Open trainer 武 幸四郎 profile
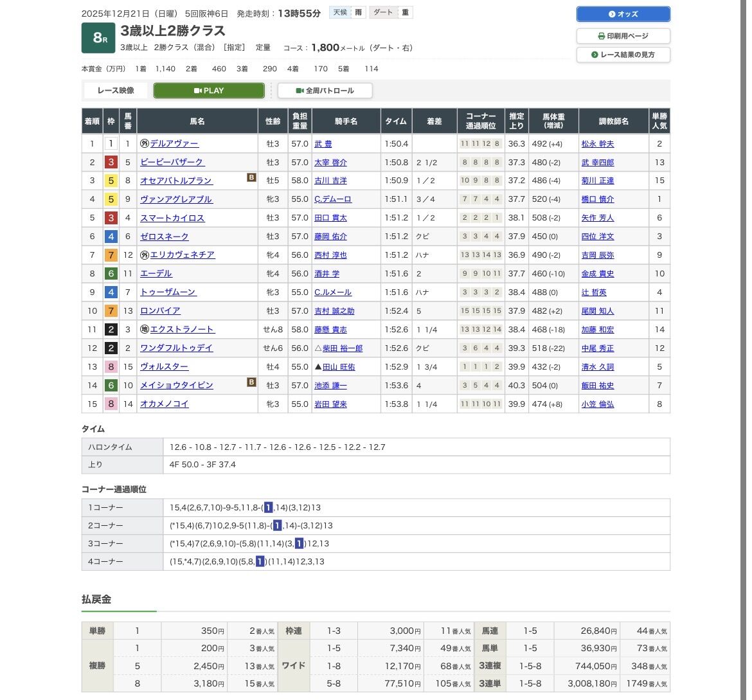The height and width of the screenshot is (700, 752). [x=598, y=163]
